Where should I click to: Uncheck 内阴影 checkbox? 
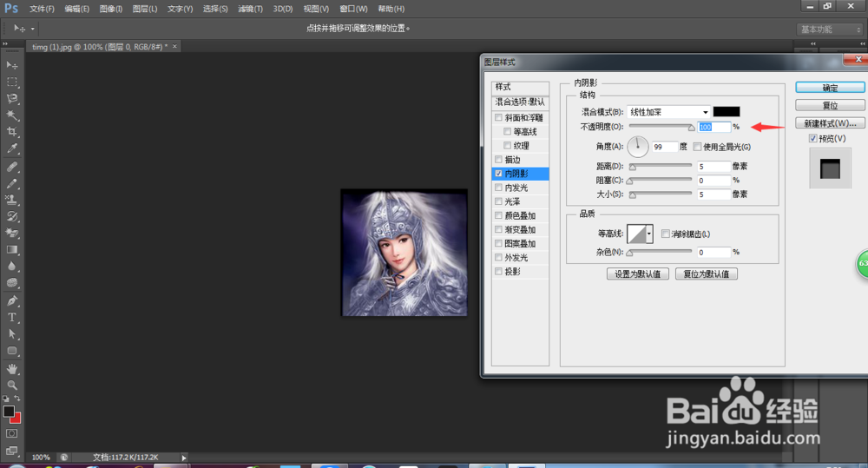click(x=498, y=174)
